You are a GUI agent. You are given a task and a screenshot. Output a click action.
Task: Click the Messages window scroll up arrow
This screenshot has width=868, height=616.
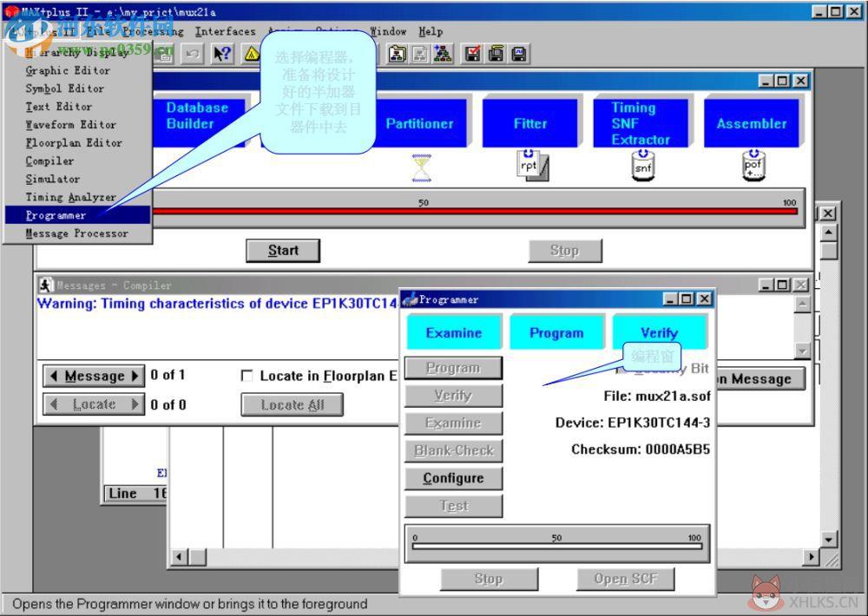[x=802, y=304]
